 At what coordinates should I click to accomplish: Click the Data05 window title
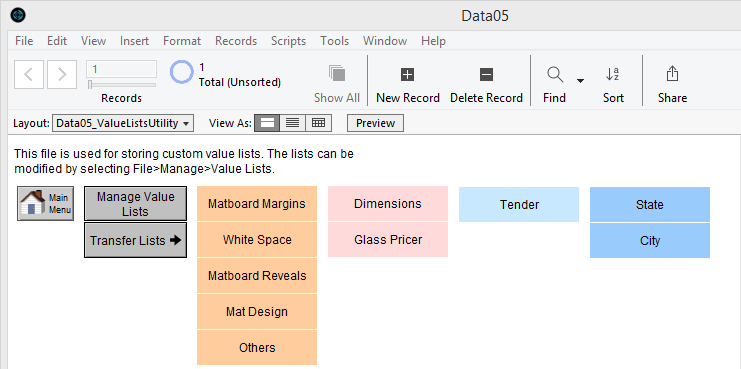(485, 16)
